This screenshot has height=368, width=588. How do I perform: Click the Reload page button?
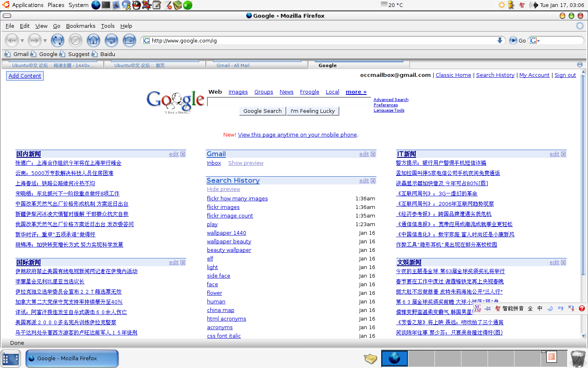pos(58,40)
